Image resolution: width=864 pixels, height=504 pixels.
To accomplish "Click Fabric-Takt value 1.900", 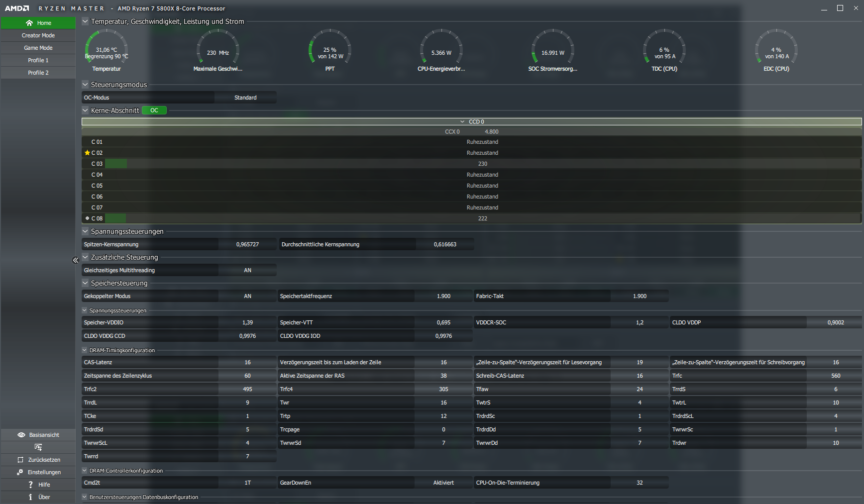I will tap(640, 296).
